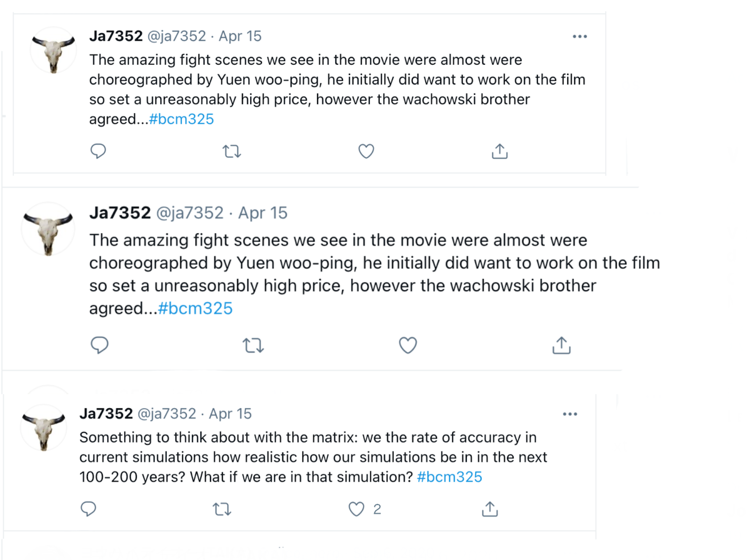
Task: Retweet the first fight scenes tweet
Action: tap(232, 151)
